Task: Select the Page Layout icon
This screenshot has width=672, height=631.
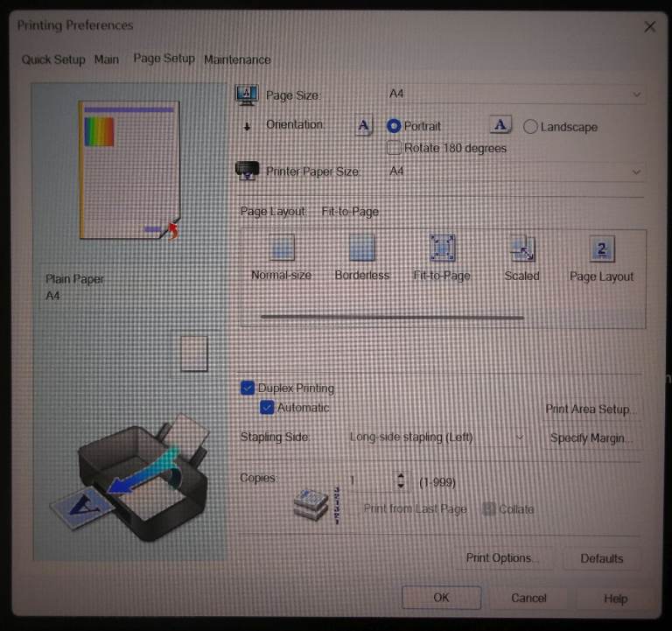Action: [x=601, y=249]
